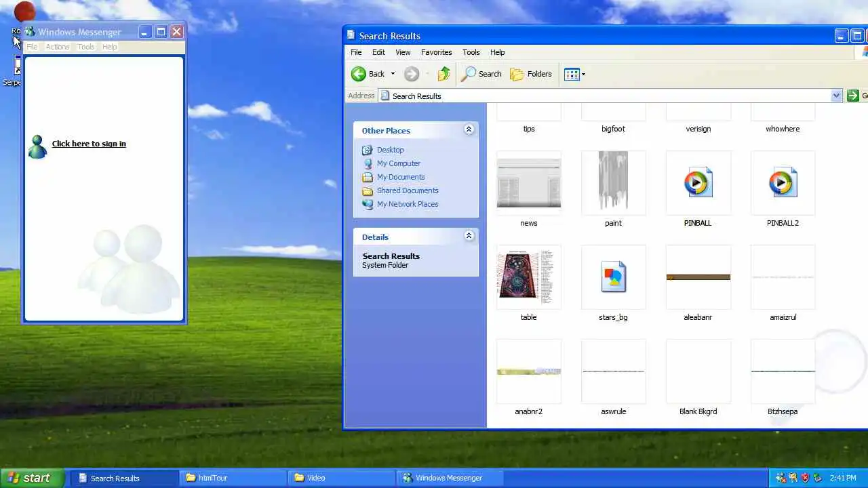Open Tools menu in Search Results
This screenshot has height=488, width=868.
[x=471, y=52]
